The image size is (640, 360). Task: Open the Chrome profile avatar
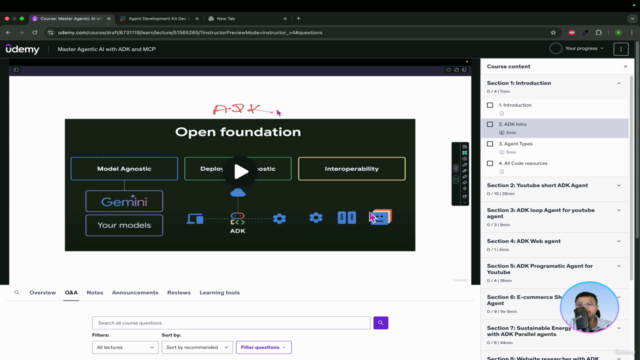click(618, 33)
